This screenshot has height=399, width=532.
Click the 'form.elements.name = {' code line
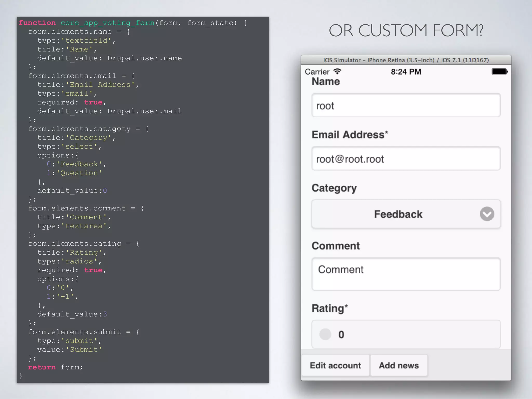(79, 32)
